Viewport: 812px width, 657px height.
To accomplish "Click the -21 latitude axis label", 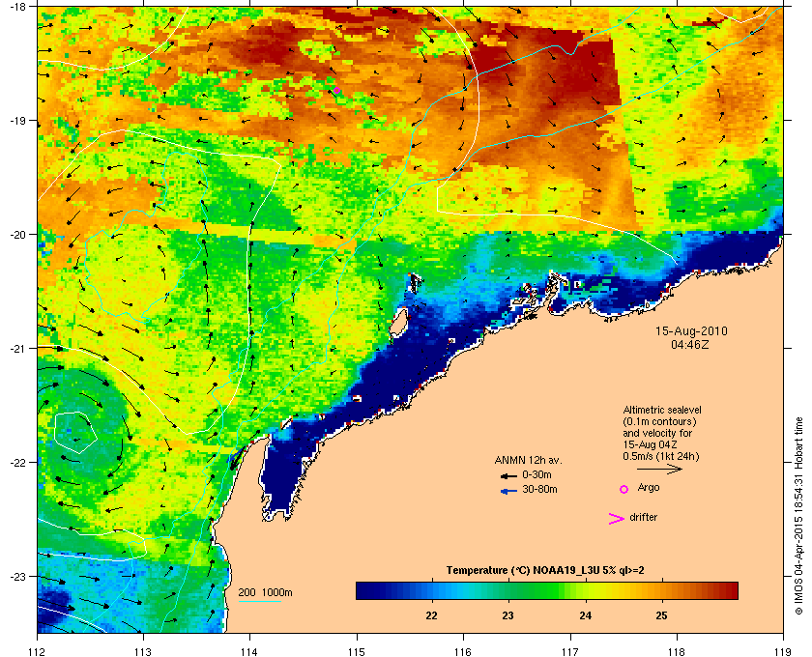I will [x=18, y=349].
